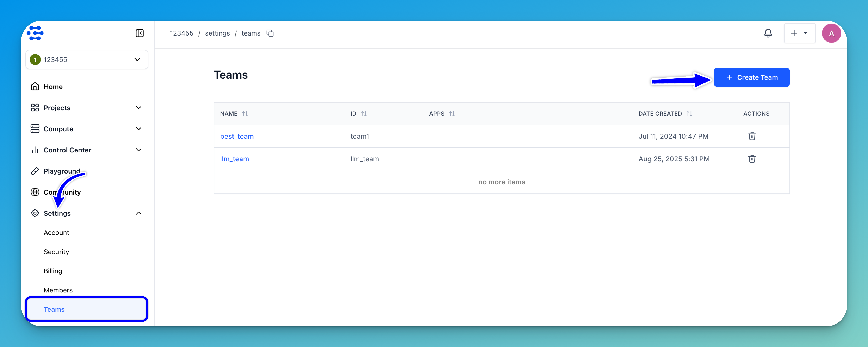Open the notifications bell
The height and width of the screenshot is (347, 868).
768,33
